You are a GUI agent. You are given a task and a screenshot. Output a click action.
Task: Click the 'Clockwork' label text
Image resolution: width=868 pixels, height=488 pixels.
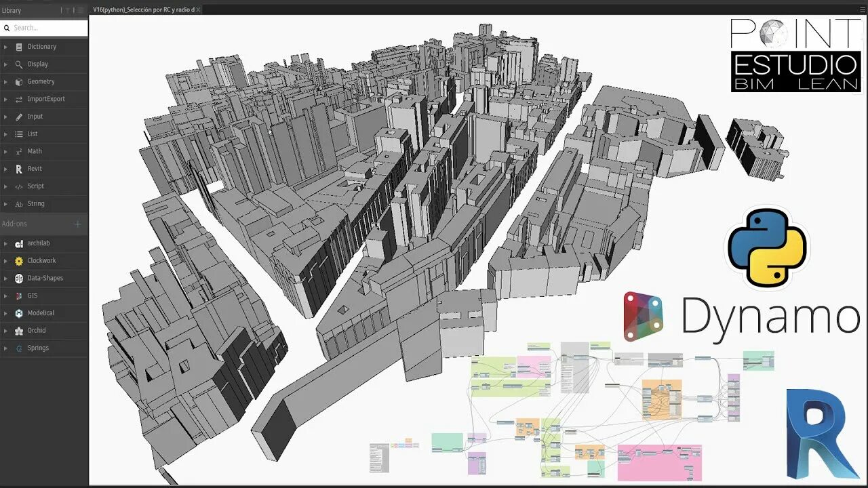[x=41, y=261]
